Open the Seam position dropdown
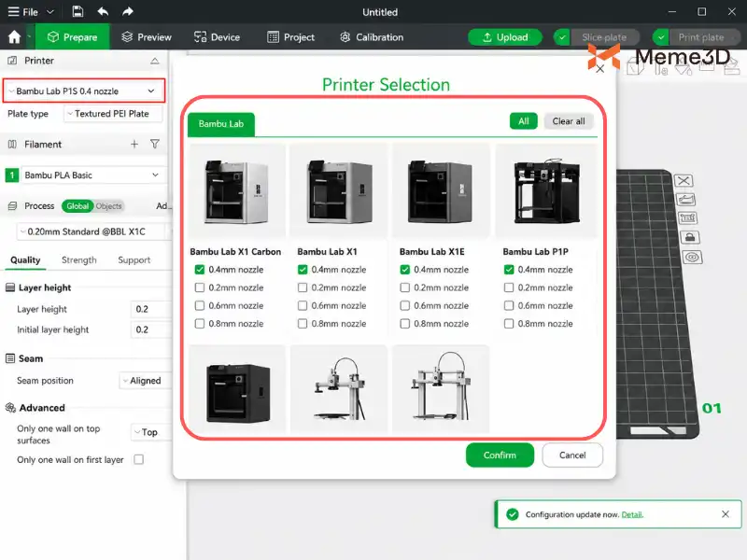Viewport: 747px width, 560px height. click(146, 381)
